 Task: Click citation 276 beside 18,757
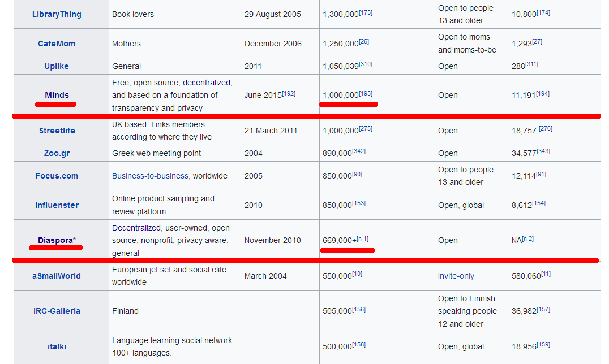[x=546, y=128]
